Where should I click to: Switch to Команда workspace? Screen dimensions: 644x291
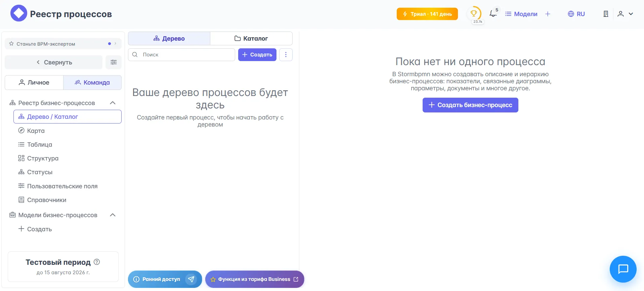coord(92,83)
